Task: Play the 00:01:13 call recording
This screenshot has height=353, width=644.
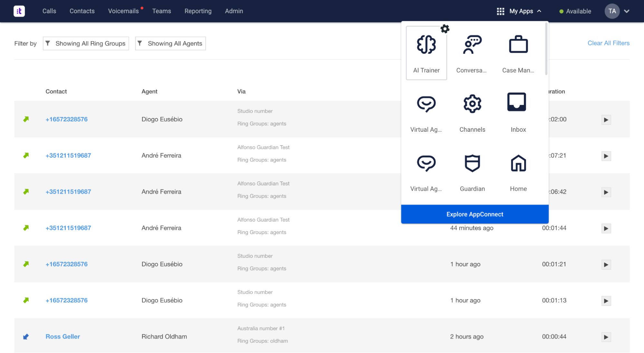Action: pyautogui.click(x=606, y=301)
